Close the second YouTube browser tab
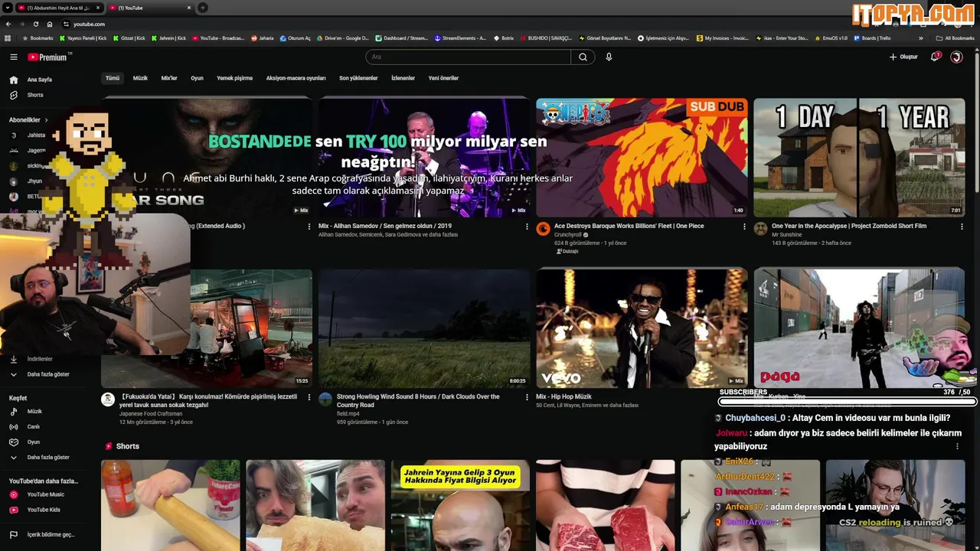The width and height of the screenshot is (980, 551). (x=189, y=8)
